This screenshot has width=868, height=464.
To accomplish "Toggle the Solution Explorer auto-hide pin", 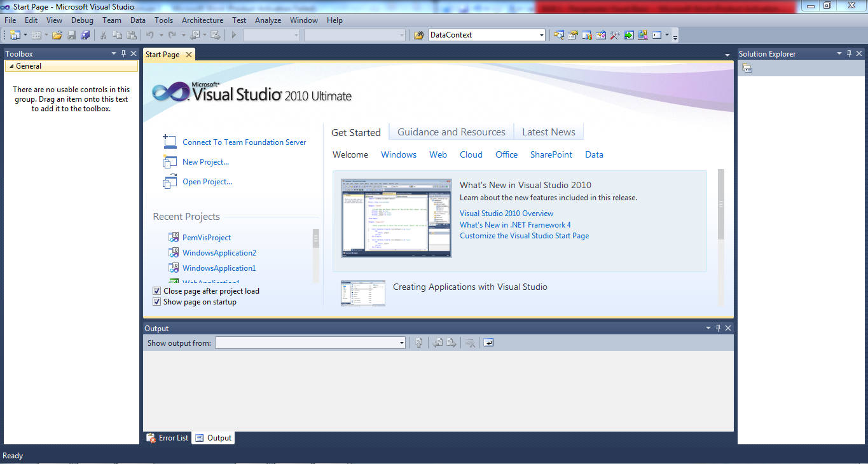I will 849,53.
